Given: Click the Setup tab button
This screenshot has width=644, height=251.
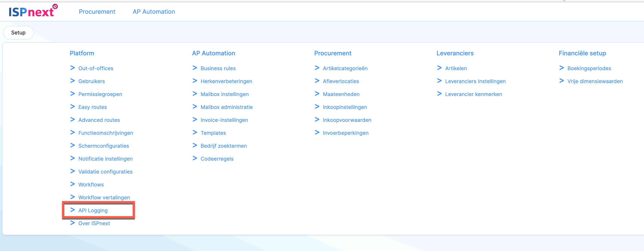Looking at the screenshot, I should click(18, 33).
